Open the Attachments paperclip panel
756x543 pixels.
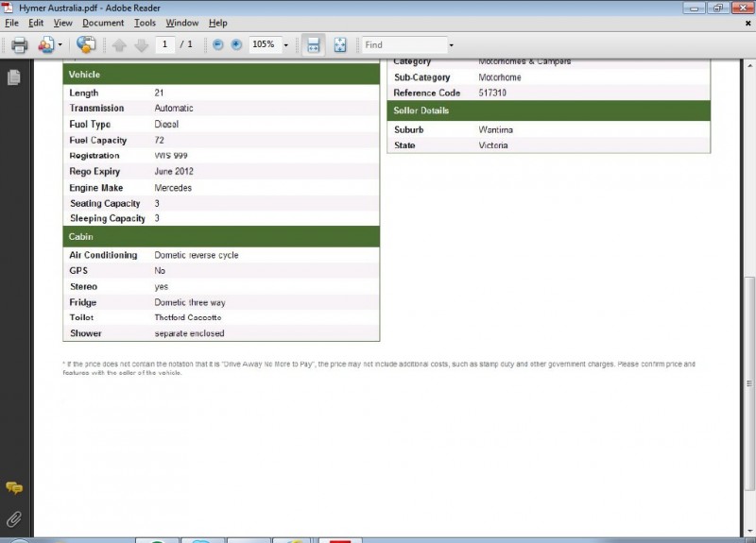click(x=14, y=518)
